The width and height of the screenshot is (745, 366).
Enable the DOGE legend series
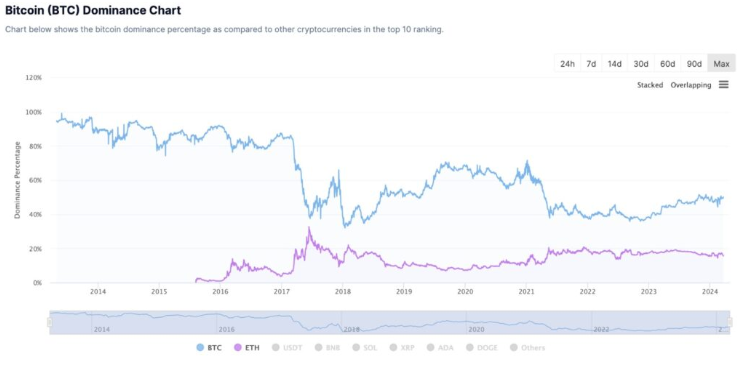482,348
